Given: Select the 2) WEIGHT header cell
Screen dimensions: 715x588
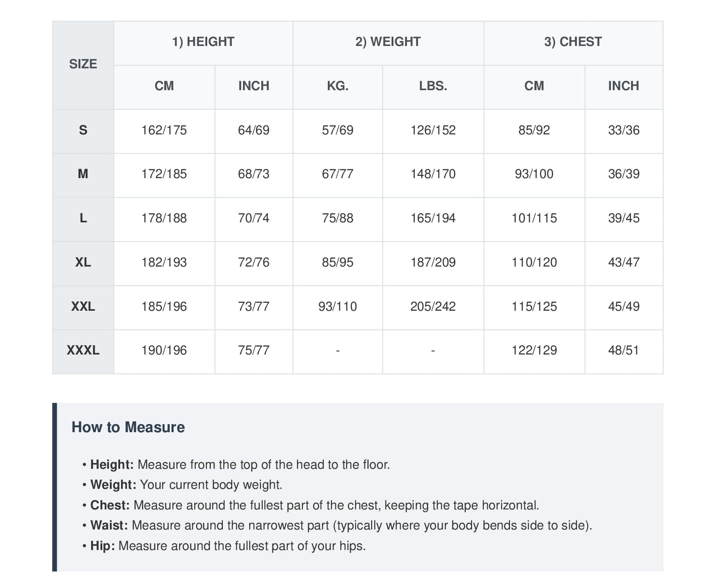Looking at the screenshot, I should pyautogui.click(x=388, y=43).
